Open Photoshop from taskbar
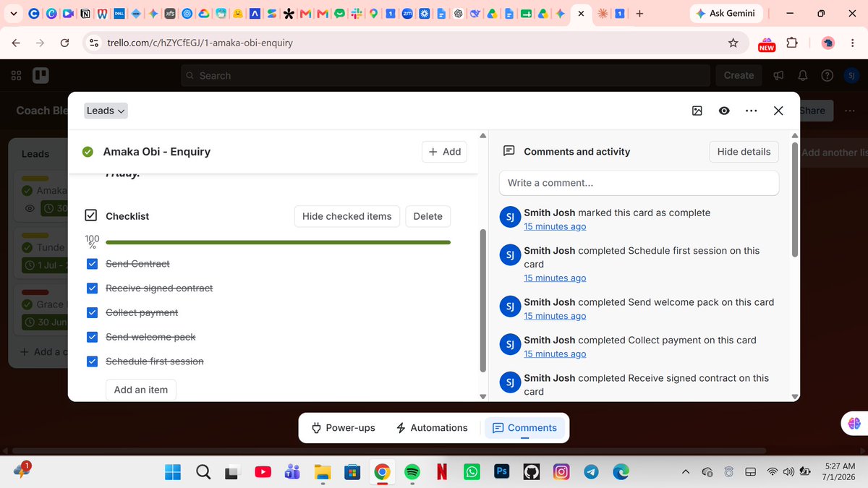This screenshot has width=868, height=488. coord(501,472)
